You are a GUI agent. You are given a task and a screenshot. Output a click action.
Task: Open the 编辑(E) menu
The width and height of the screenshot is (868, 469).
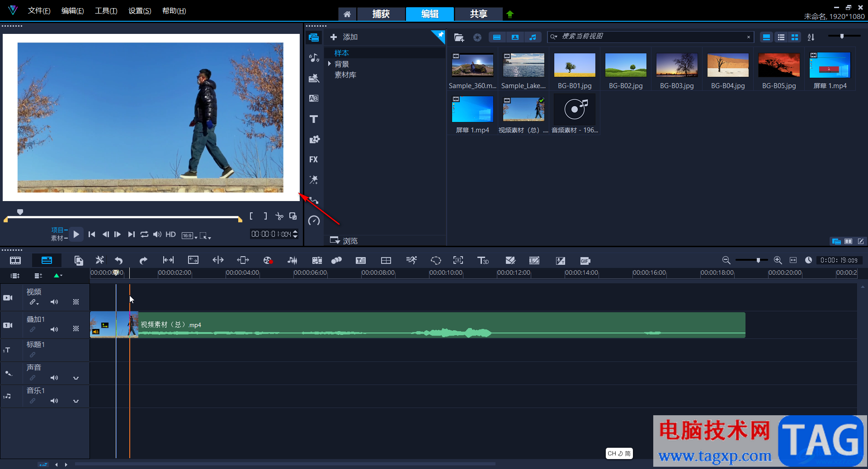tap(72, 10)
